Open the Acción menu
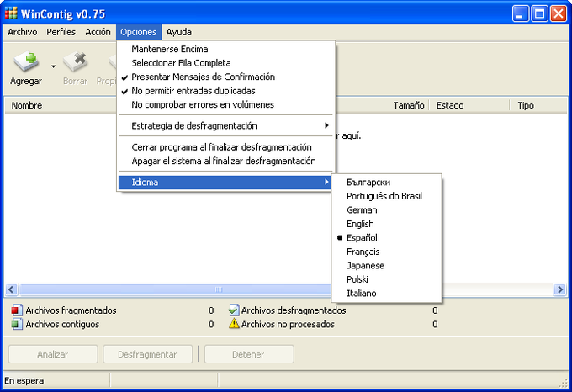The height and width of the screenshot is (392, 572). click(98, 32)
